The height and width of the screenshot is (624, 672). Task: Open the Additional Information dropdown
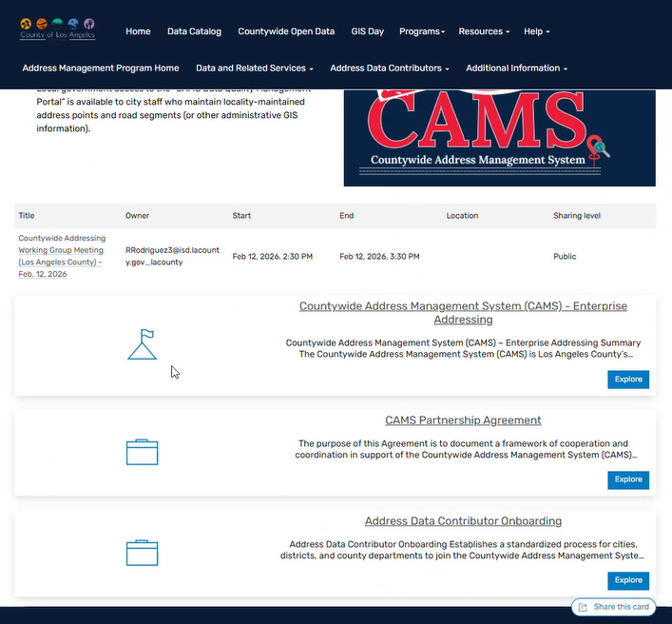pyautogui.click(x=516, y=68)
